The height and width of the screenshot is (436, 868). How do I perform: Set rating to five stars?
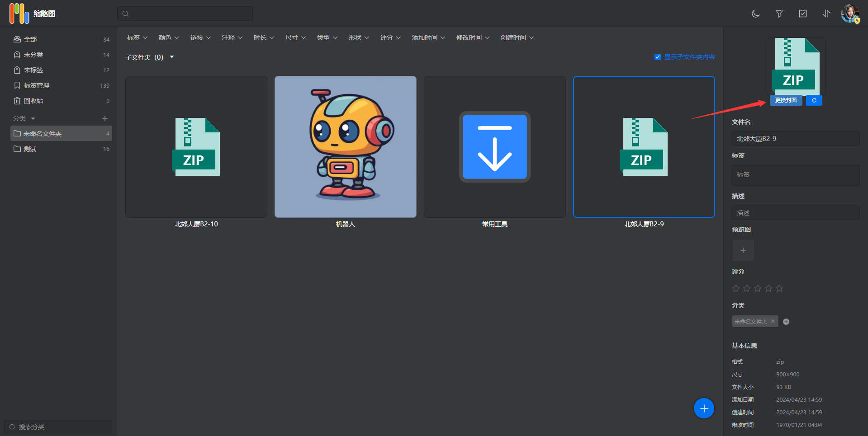(x=779, y=288)
